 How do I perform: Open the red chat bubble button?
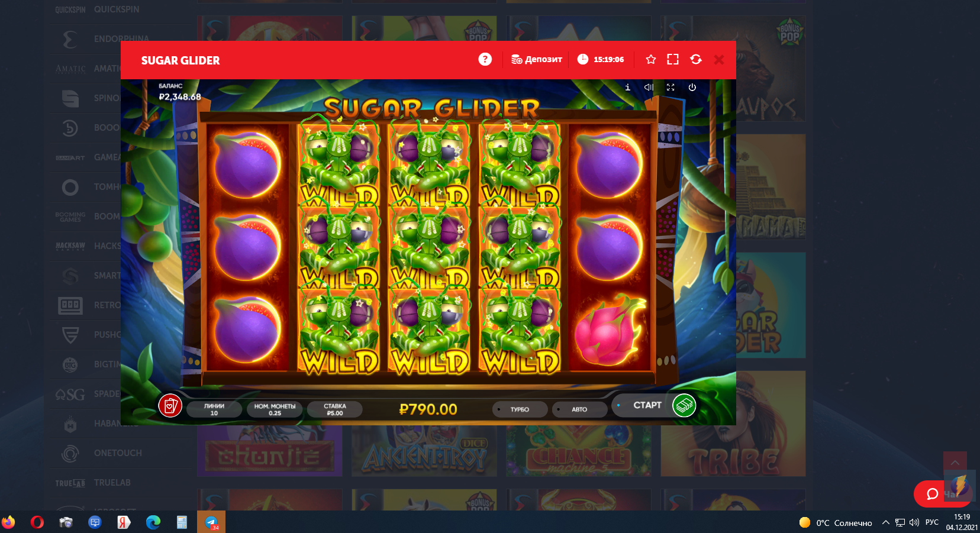(932, 494)
